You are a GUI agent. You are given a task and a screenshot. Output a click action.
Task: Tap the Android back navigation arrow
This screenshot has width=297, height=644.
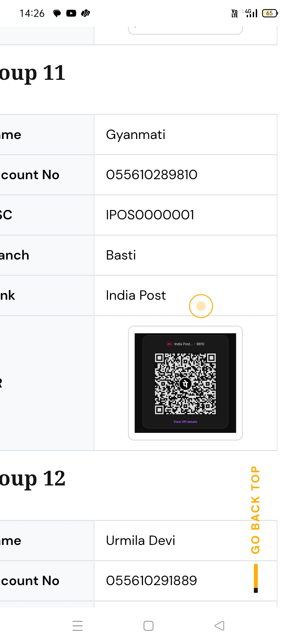click(x=219, y=626)
